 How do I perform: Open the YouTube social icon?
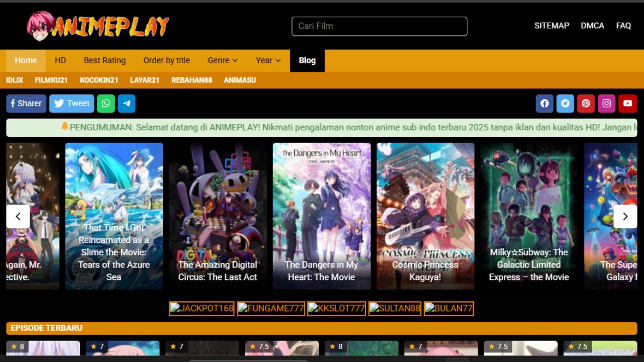tap(627, 104)
